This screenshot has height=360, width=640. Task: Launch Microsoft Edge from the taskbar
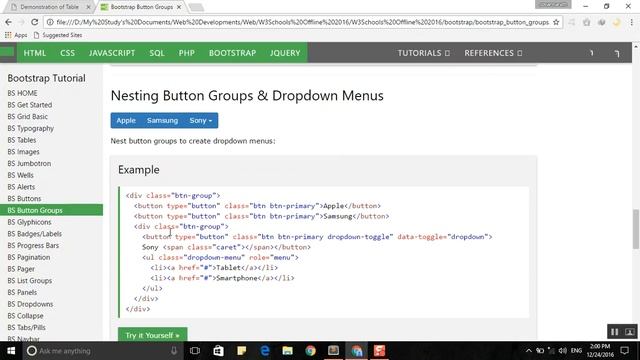[264, 351]
